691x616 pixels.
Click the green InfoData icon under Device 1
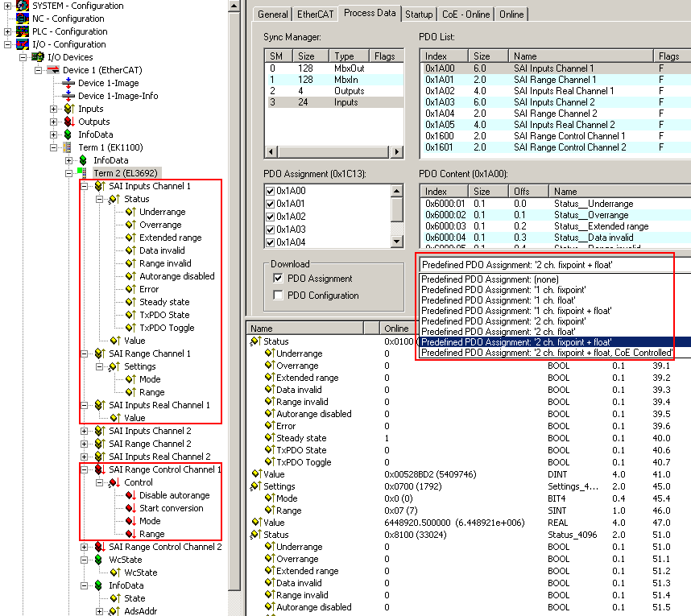(68, 134)
